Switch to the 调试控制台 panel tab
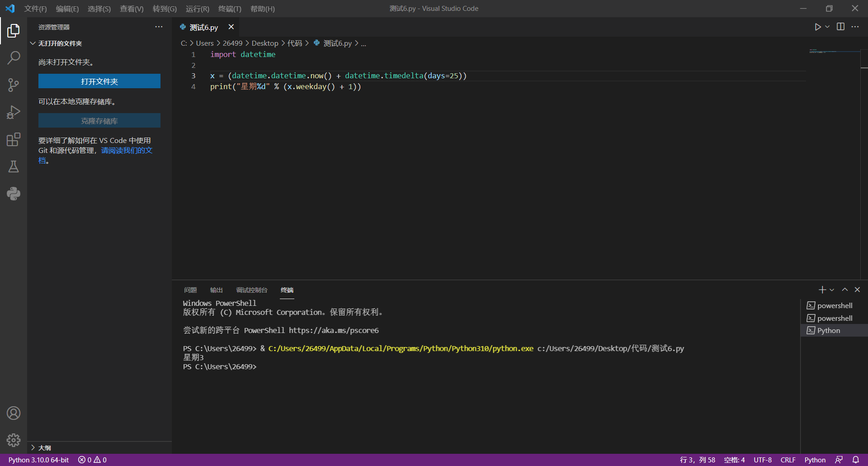868x466 pixels. tap(252, 290)
